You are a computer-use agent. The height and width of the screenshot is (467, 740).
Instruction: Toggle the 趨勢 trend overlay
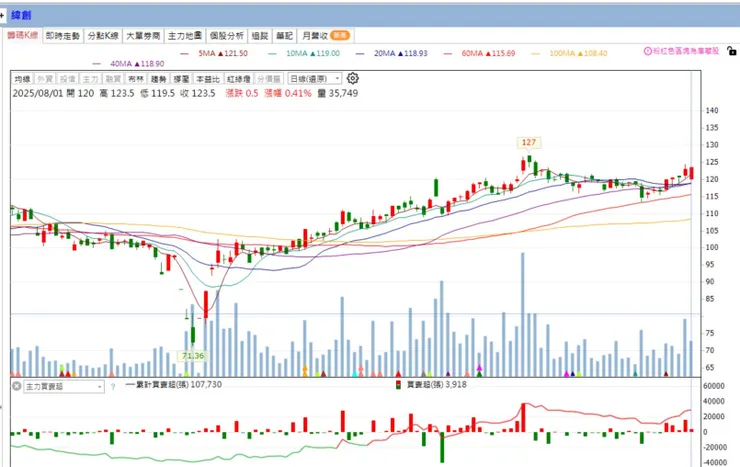point(159,79)
